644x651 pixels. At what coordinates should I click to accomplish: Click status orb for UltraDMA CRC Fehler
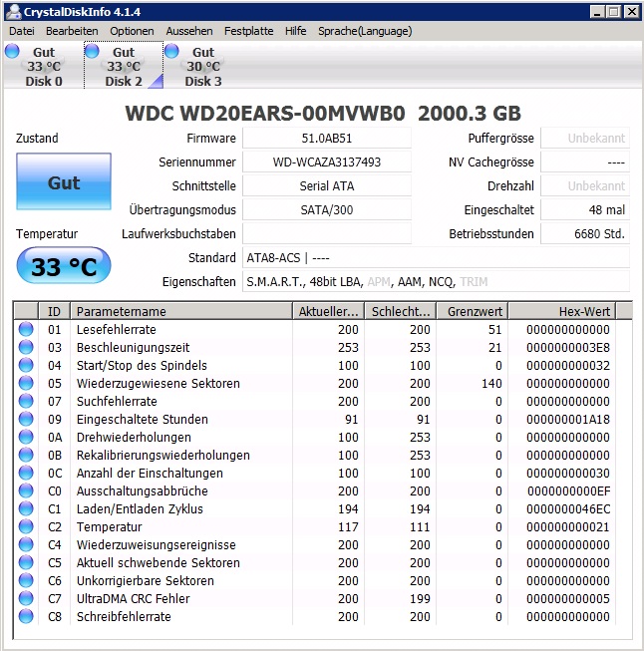click(26, 598)
